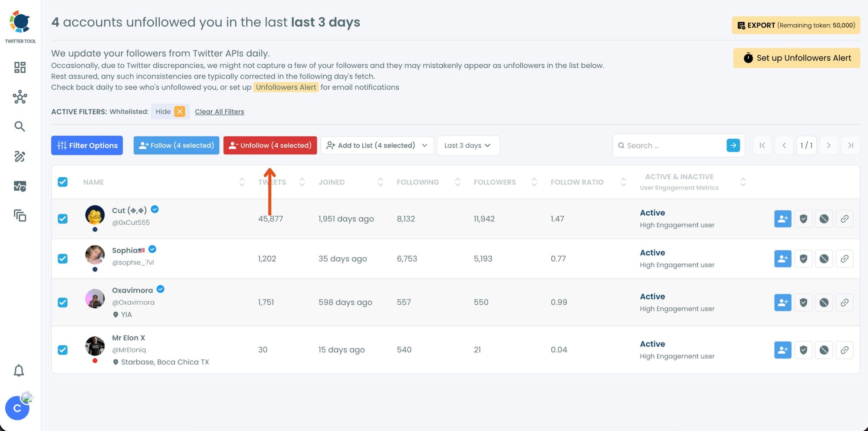The width and height of the screenshot is (868, 431).
Task: Open the stacked copies icon in sidebar
Action: 20,215
